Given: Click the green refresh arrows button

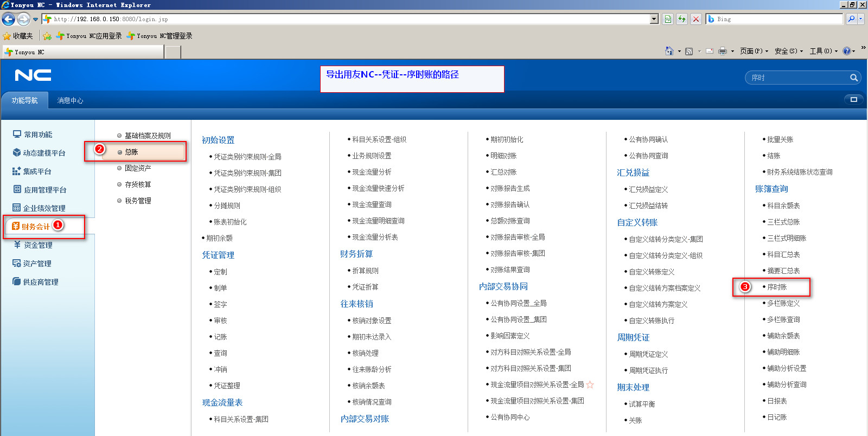Looking at the screenshot, I should [x=682, y=19].
